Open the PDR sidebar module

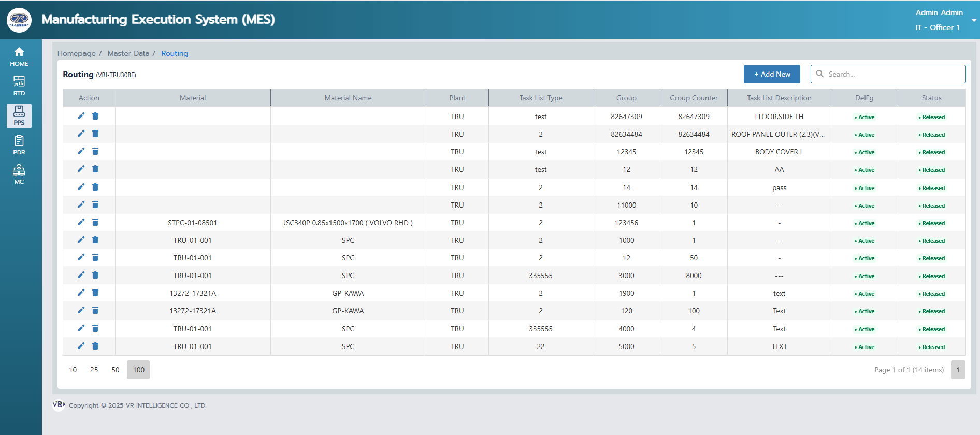coord(19,145)
